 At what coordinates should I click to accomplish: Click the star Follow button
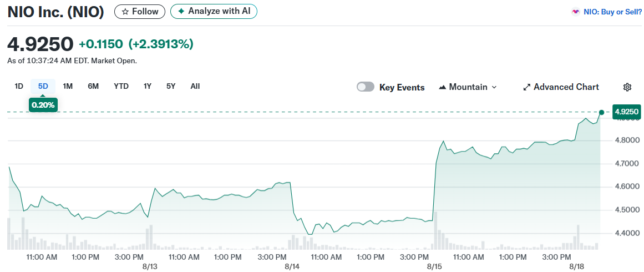(x=140, y=12)
